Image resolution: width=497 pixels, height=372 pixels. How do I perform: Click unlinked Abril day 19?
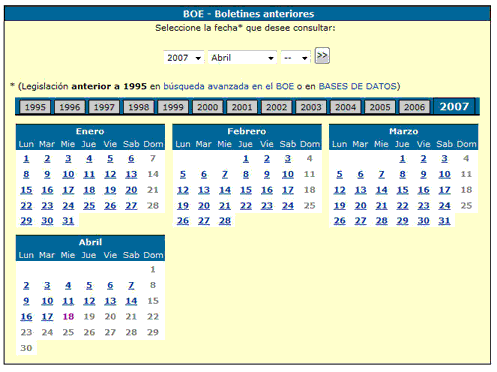(89, 317)
